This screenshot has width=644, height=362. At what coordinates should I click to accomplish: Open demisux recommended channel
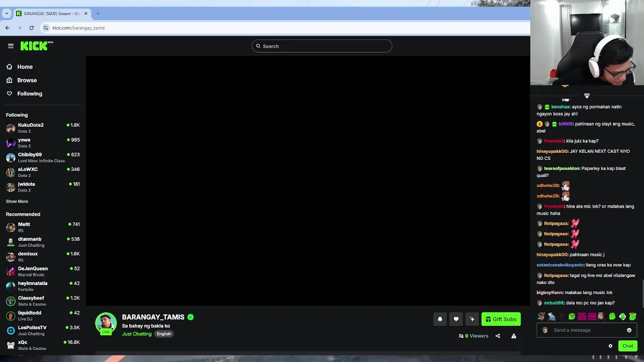point(43,256)
